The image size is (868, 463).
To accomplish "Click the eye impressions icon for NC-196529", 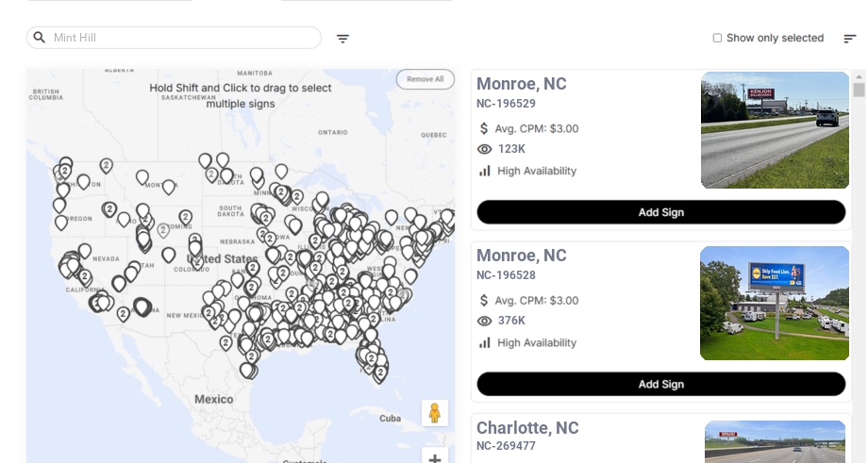I will click(x=485, y=149).
